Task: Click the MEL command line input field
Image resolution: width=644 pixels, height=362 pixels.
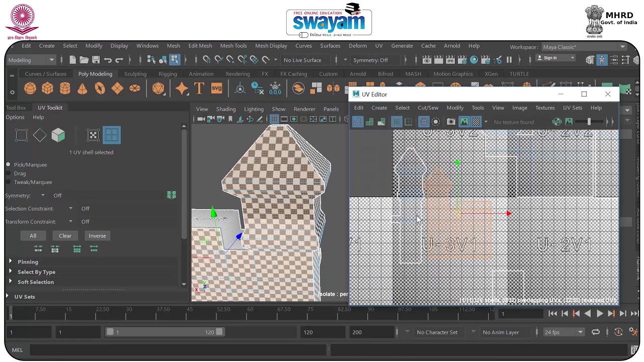Action: click(x=179, y=350)
